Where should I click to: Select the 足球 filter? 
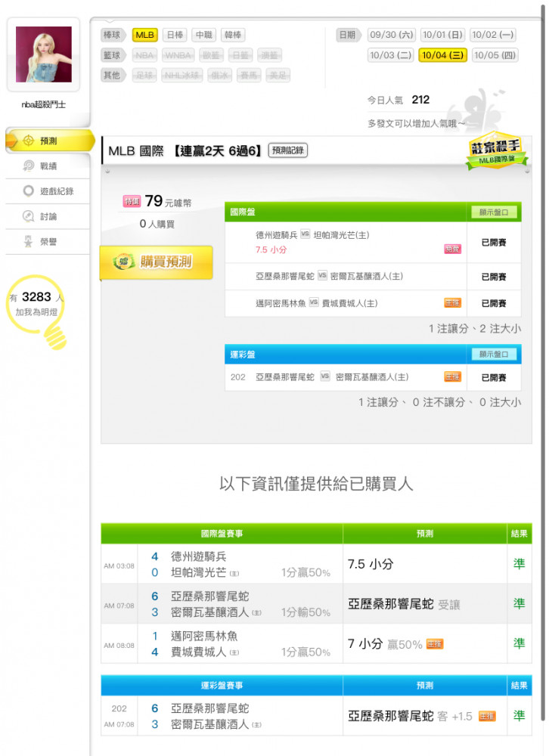coord(144,75)
